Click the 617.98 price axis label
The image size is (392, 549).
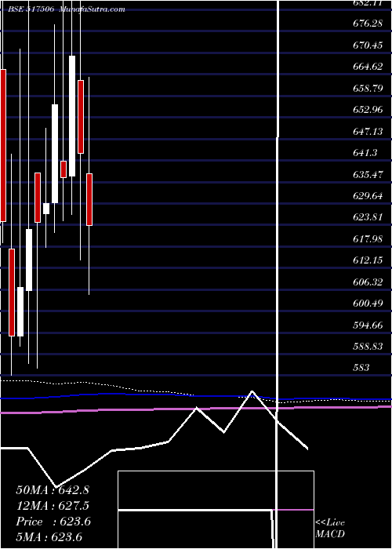click(x=368, y=238)
